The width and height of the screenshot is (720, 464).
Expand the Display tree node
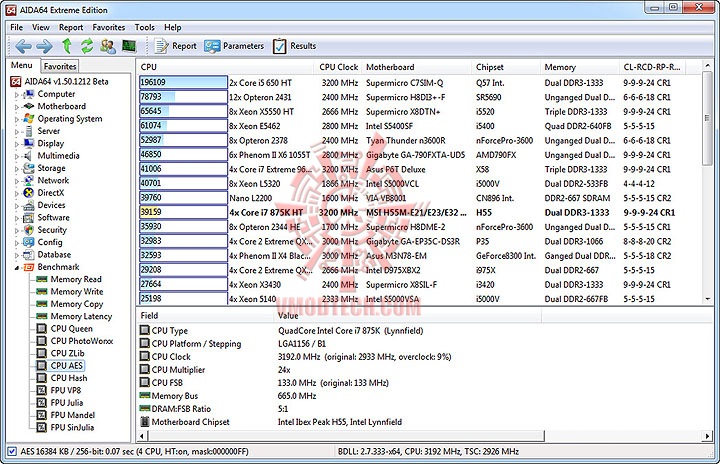[x=17, y=144]
